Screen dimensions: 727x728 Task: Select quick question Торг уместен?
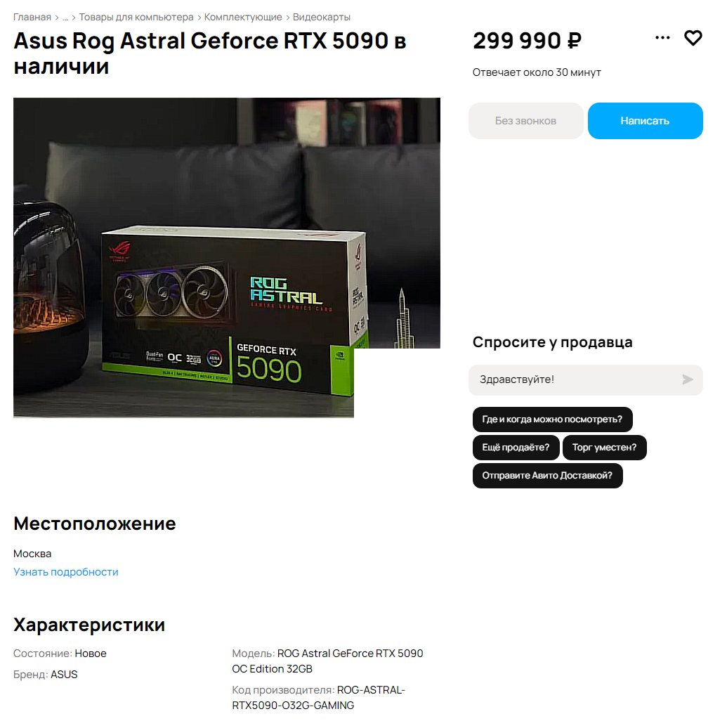click(605, 448)
